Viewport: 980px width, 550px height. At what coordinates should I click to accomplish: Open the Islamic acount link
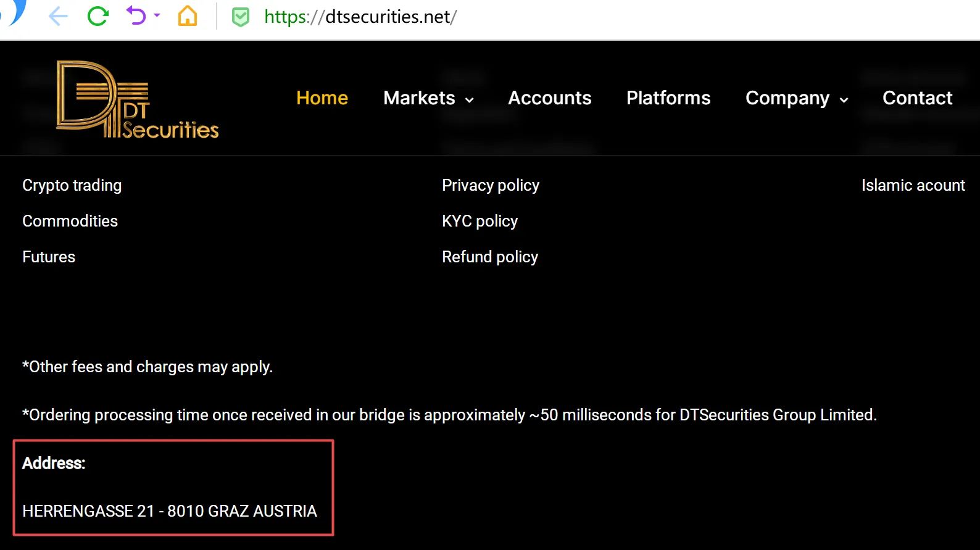(913, 185)
